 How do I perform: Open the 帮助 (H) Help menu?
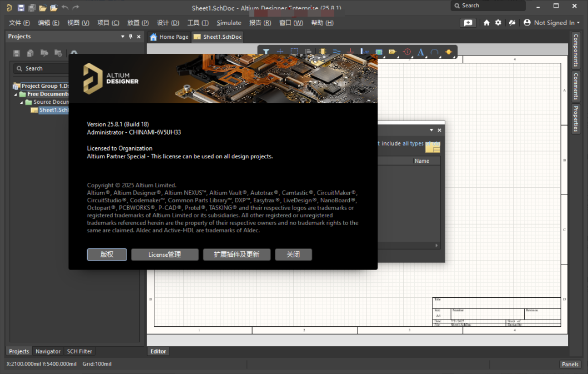click(322, 23)
